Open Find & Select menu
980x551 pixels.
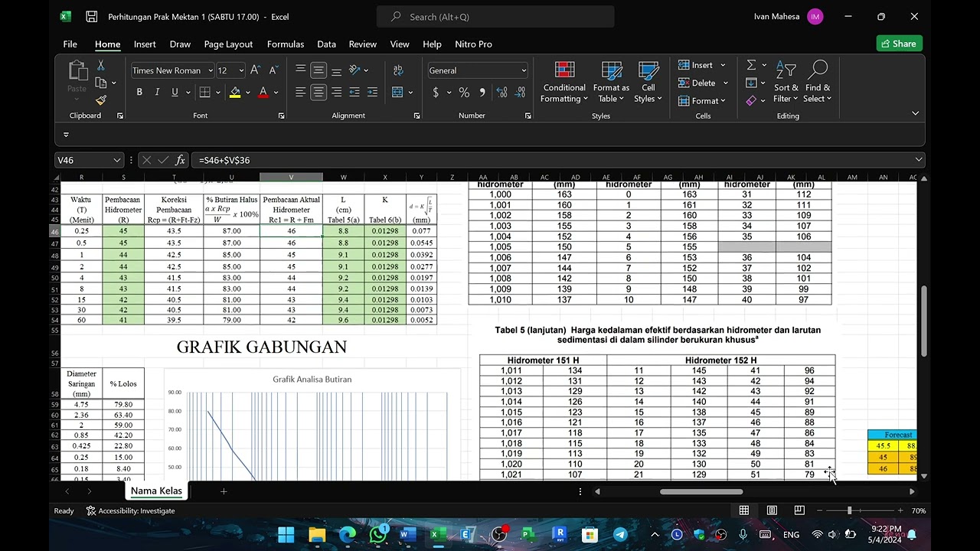pyautogui.click(x=818, y=82)
